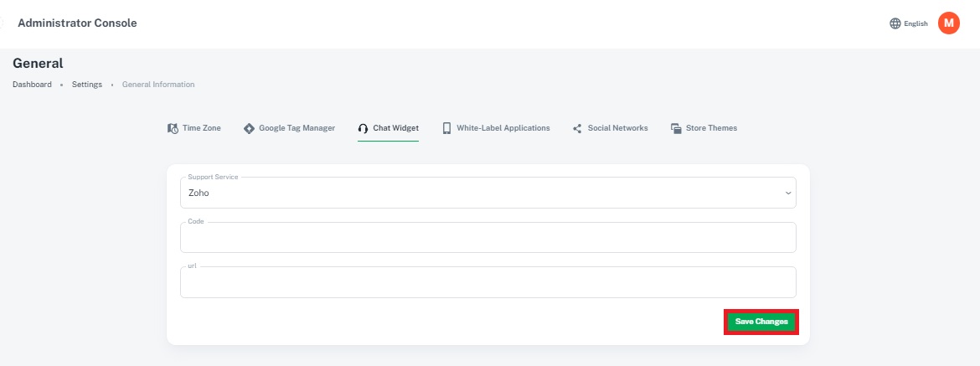
Task: Focus the Code input field
Action: 487,238
